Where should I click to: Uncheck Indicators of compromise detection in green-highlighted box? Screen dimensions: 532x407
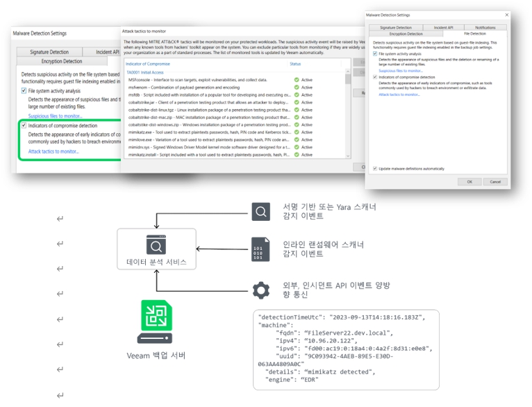click(x=24, y=126)
